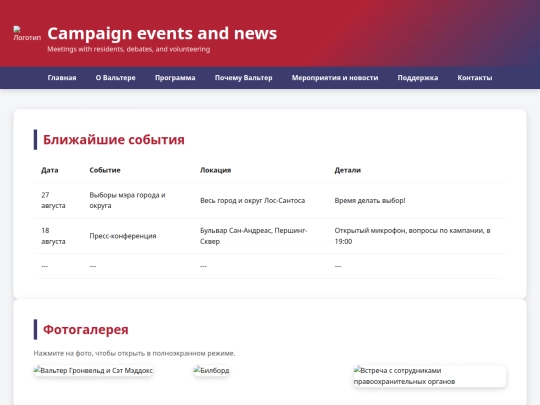Go to О Вальтере page
Screen dimensions: 540x405
115,78
